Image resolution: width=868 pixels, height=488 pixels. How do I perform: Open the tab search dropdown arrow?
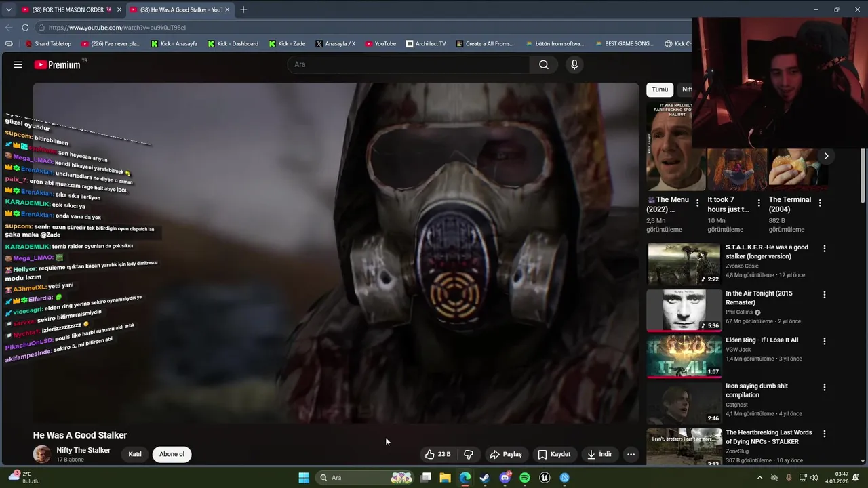pyautogui.click(x=8, y=9)
